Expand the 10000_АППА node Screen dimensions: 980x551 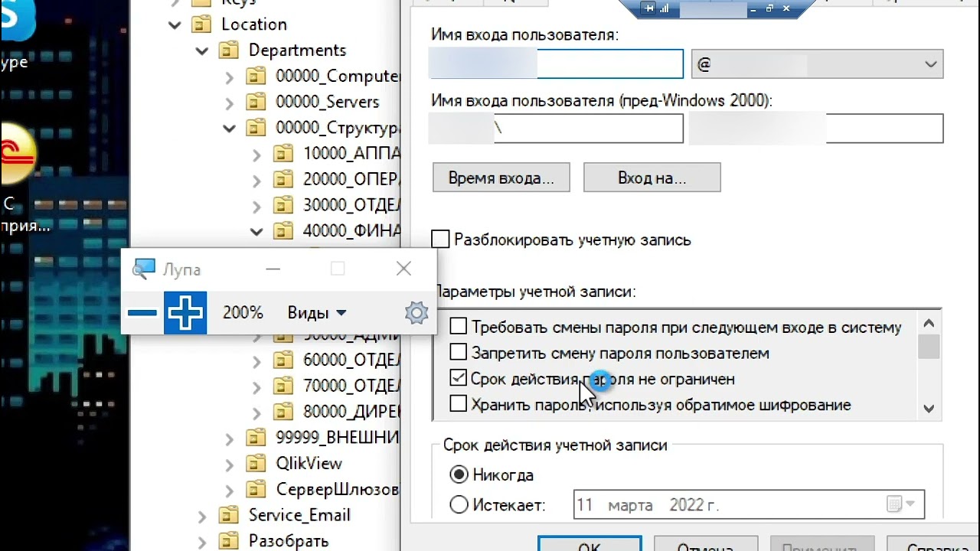(x=257, y=154)
